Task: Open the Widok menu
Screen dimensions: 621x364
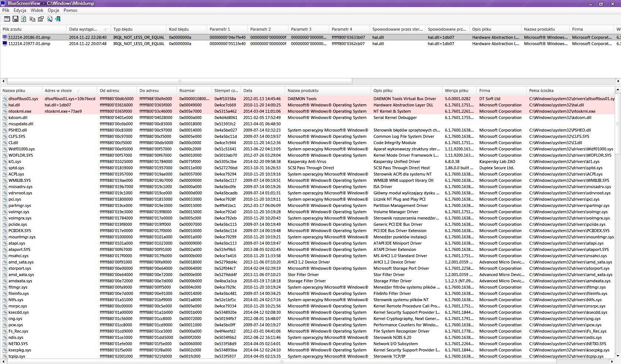Action: pos(37,10)
